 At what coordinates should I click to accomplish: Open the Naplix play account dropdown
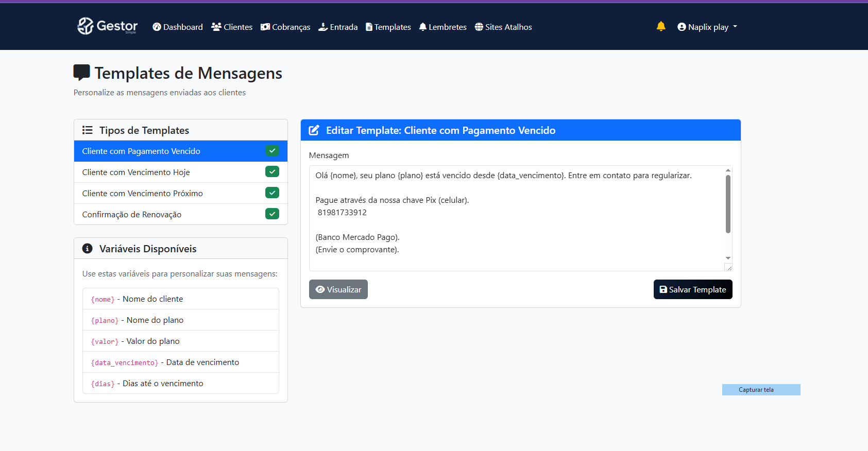pos(708,27)
